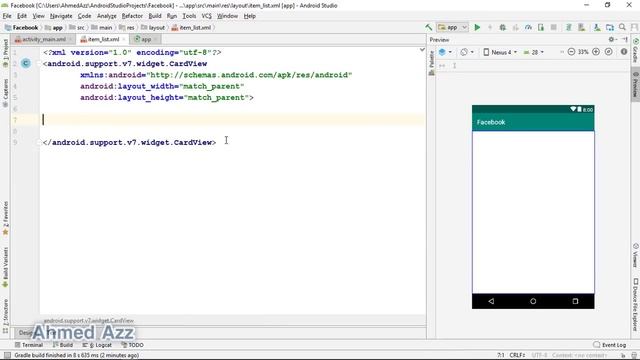Click the Facebook app bar in phone preview
This screenshot has width=640, height=360.
(x=533, y=122)
